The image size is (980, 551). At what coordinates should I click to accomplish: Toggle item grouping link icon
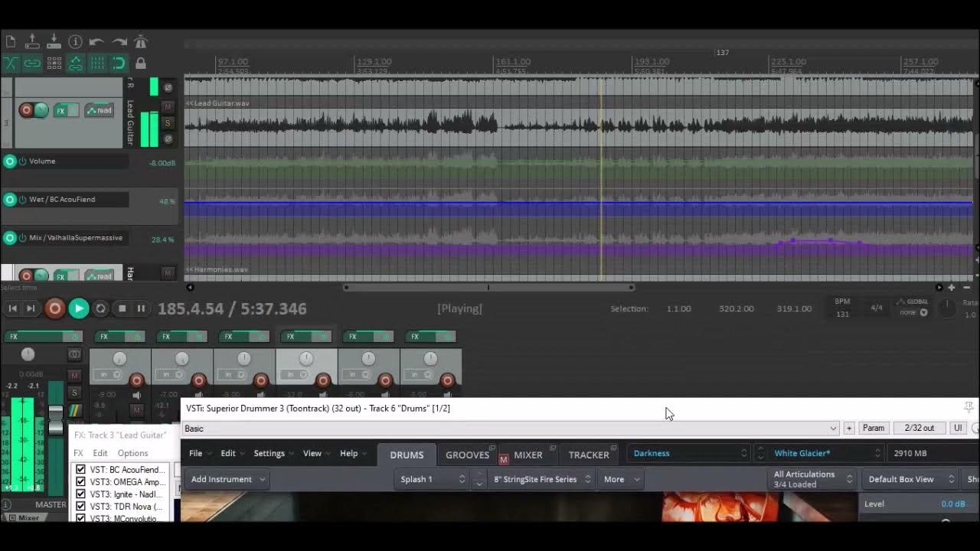[x=32, y=63]
